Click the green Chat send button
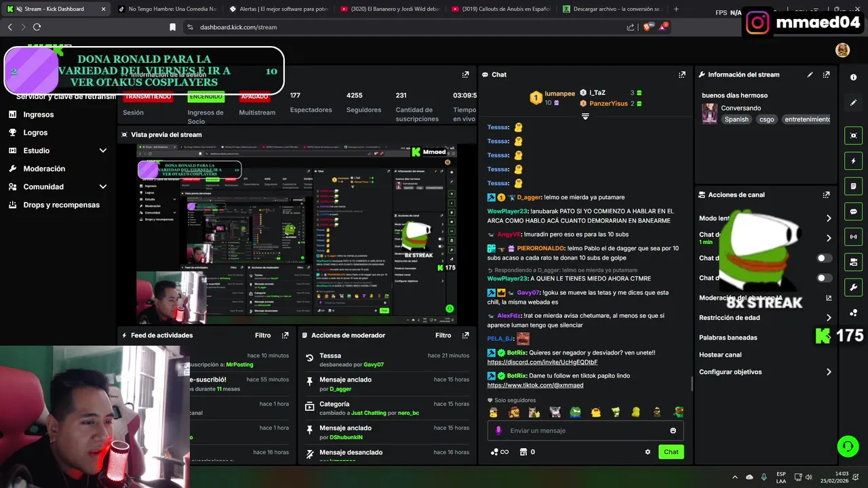Viewport: 868px width, 488px height. pos(671,452)
